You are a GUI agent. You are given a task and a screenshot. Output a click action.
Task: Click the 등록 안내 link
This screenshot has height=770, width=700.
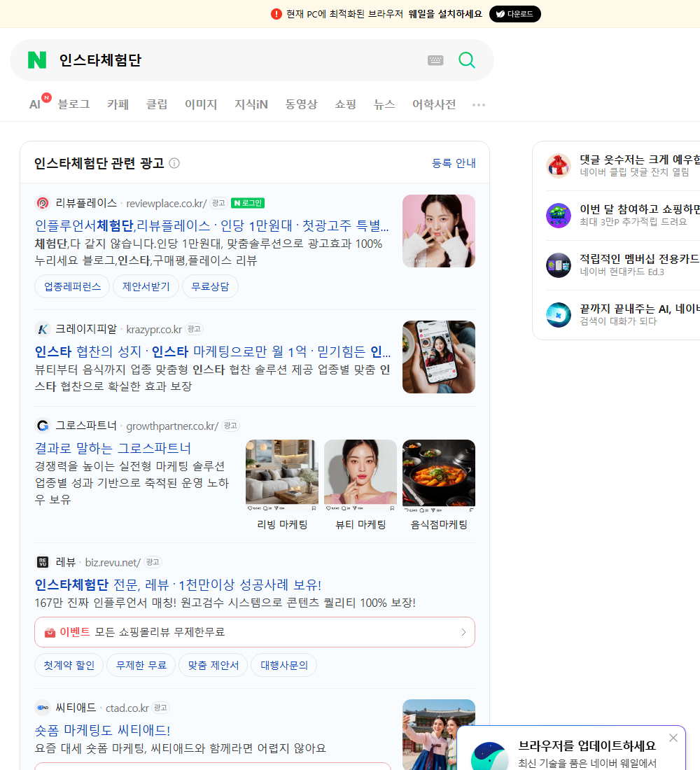pos(454,163)
